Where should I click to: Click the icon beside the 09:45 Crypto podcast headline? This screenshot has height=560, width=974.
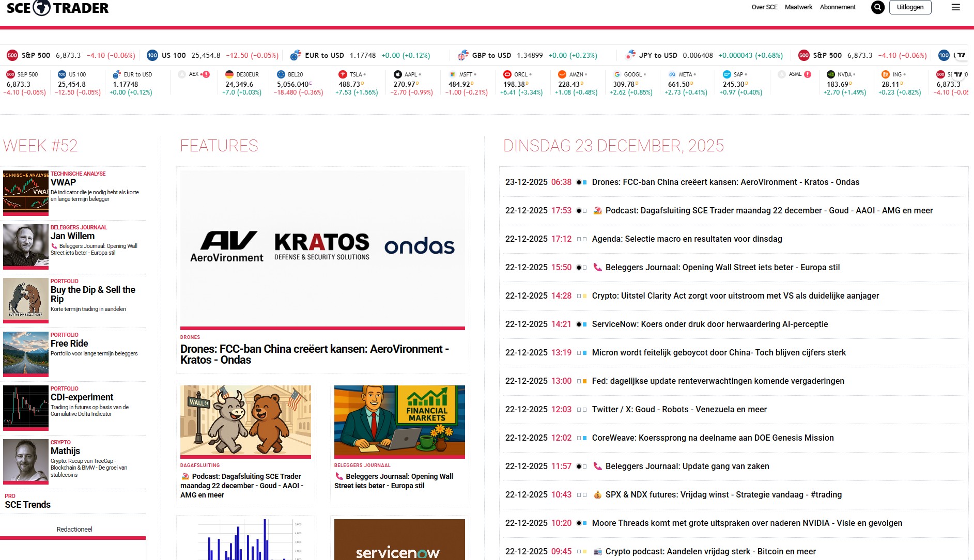[597, 551]
